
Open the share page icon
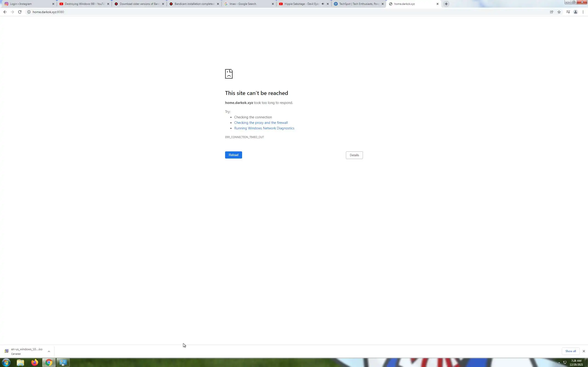point(551,12)
